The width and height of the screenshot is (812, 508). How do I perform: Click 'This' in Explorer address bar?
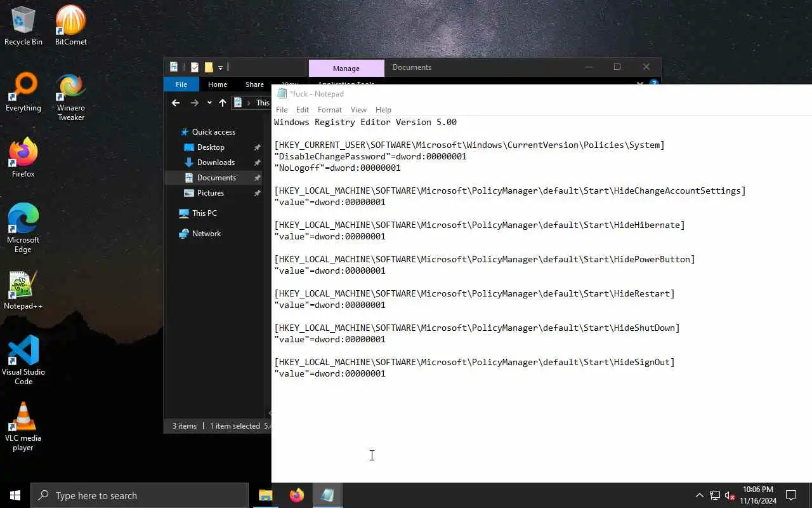(263, 103)
